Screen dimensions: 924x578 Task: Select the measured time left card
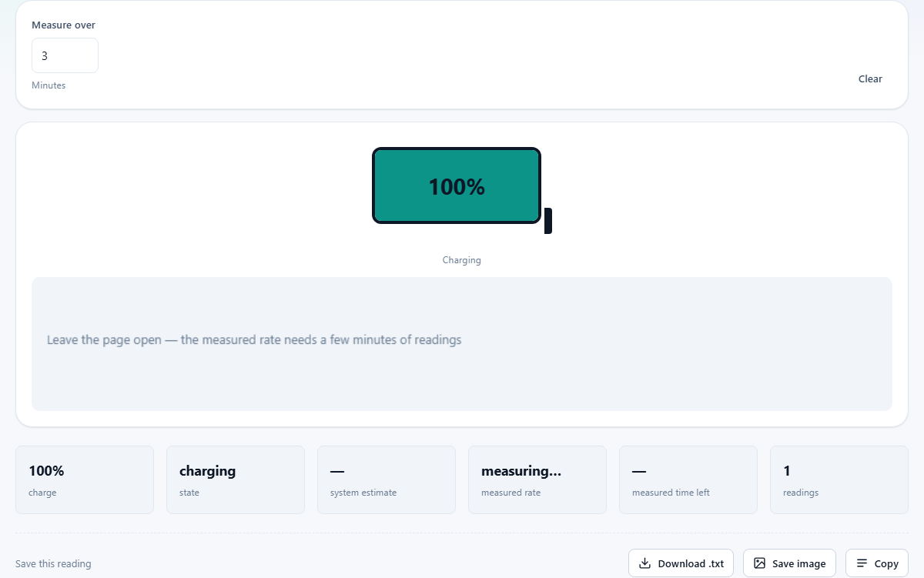(x=688, y=479)
